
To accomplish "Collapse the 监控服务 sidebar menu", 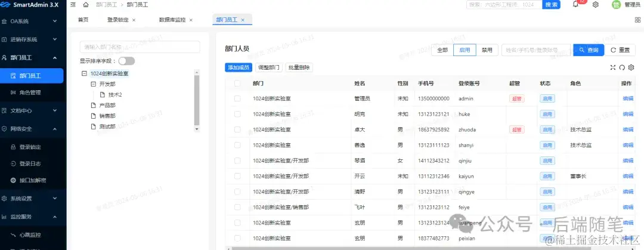I will (32, 217).
